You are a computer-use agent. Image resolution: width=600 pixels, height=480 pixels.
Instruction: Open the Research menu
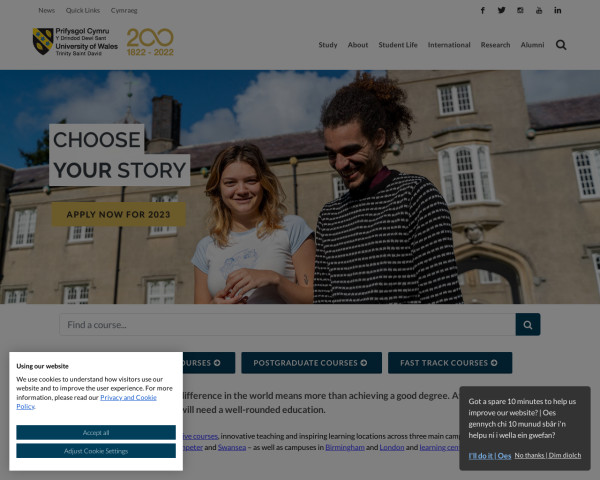pos(495,45)
